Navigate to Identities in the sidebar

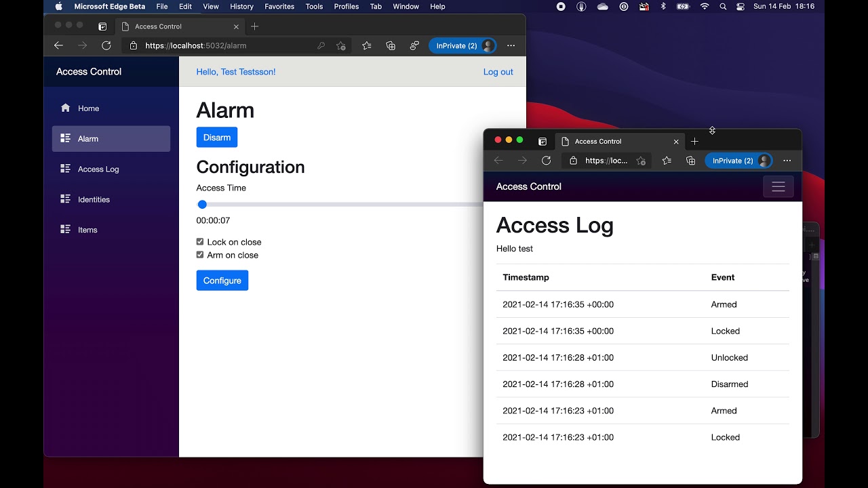click(x=111, y=199)
